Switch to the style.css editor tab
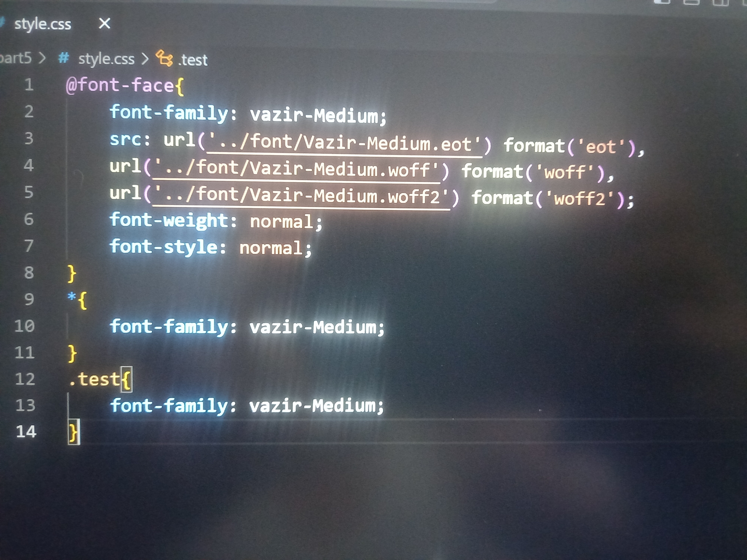747x560 pixels. coord(43,24)
